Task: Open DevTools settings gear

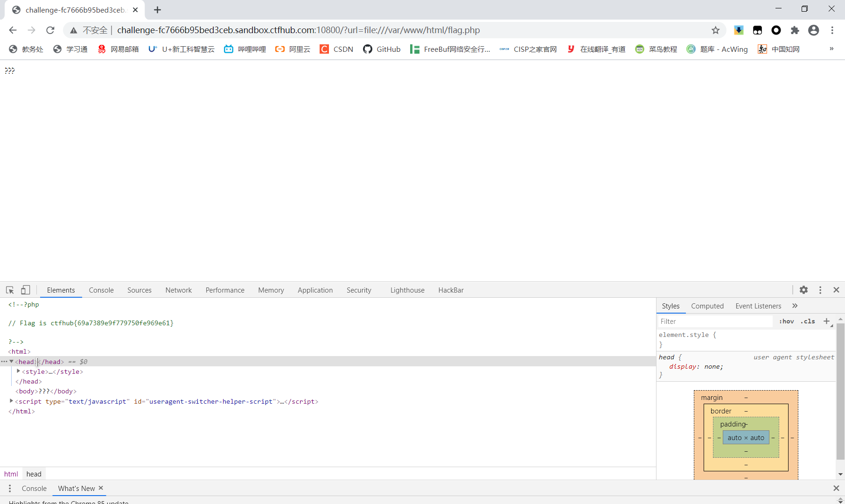Action: (x=803, y=290)
